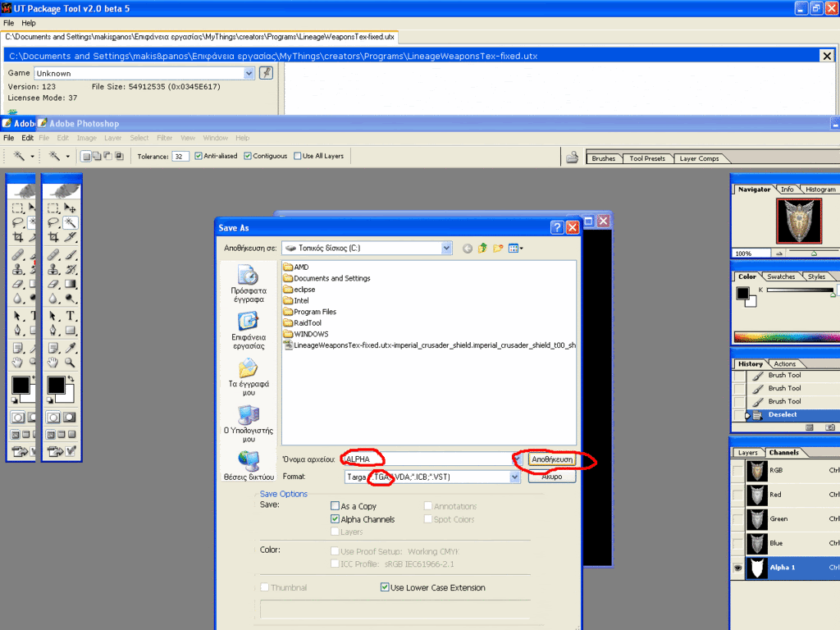This screenshot has height=630, width=840.
Task: Expand the Format dropdown showing Targa
Action: [x=515, y=477]
